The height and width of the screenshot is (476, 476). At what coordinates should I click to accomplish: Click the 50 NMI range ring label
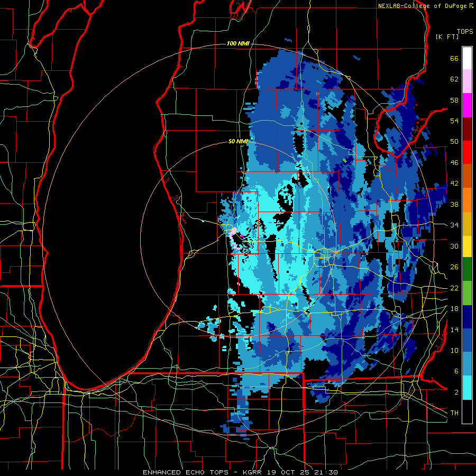point(238,141)
